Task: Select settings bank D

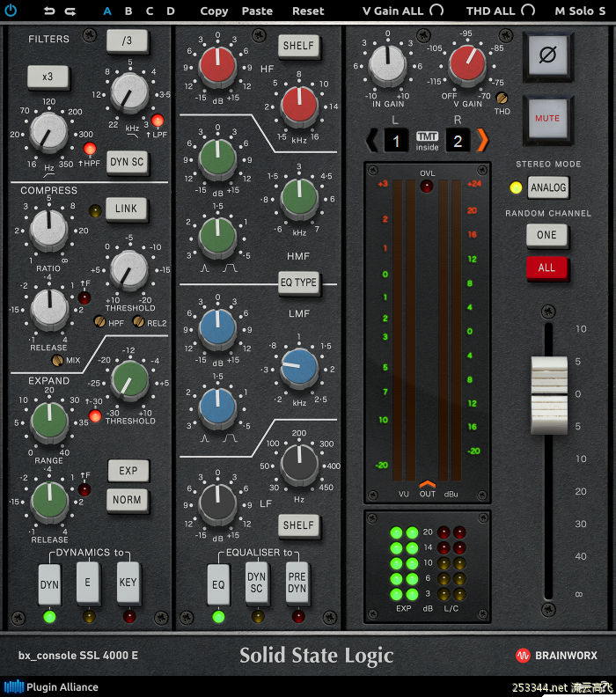Action: [x=171, y=11]
